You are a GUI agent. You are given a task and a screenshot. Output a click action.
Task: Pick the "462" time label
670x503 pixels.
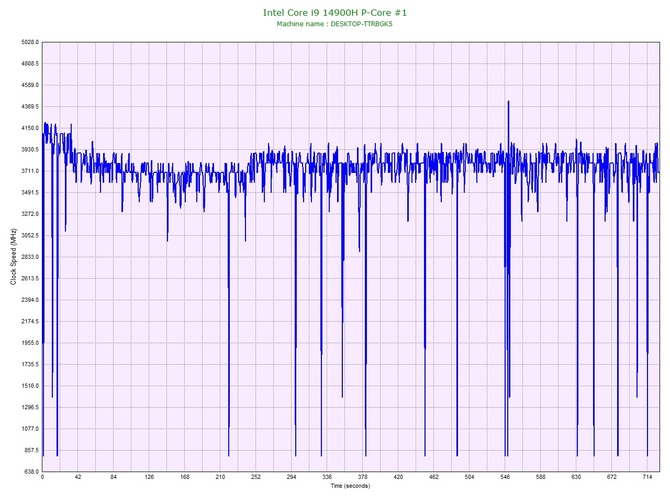coord(434,477)
